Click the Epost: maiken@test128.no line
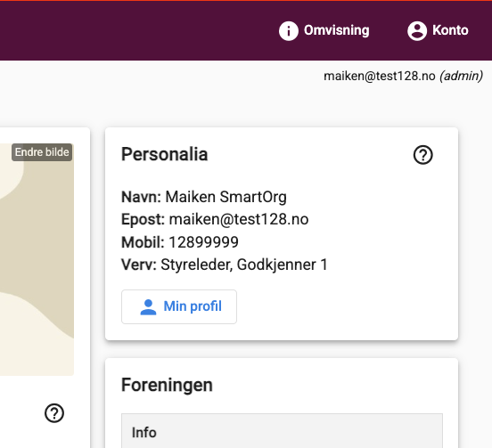 click(215, 219)
